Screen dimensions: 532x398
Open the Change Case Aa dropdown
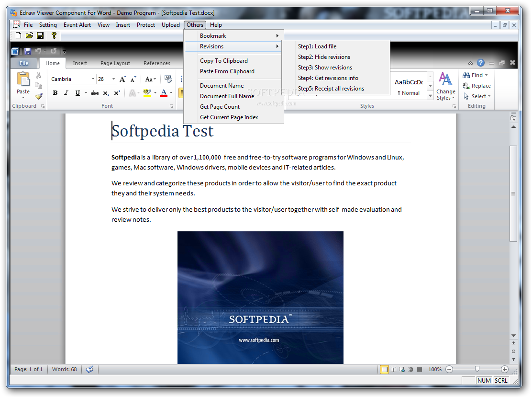(x=150, y=79)
